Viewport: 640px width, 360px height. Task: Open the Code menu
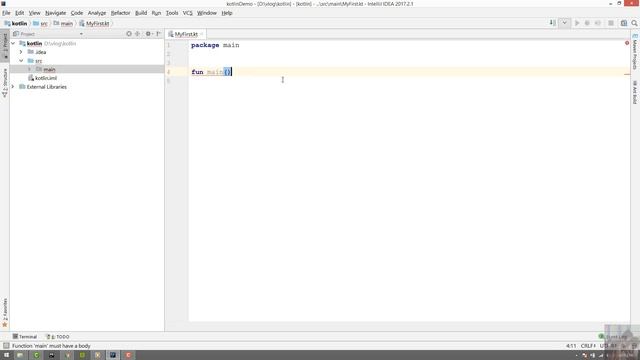(x=77, y=13)
